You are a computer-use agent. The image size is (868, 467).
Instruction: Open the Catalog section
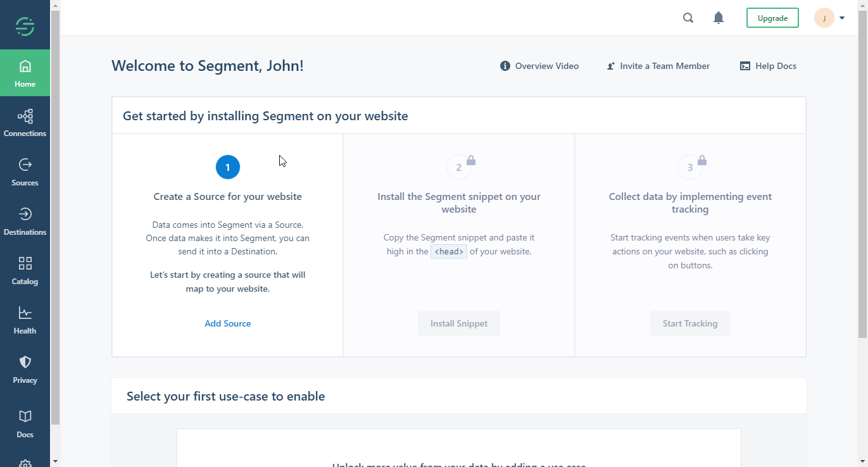click(25, 270)
